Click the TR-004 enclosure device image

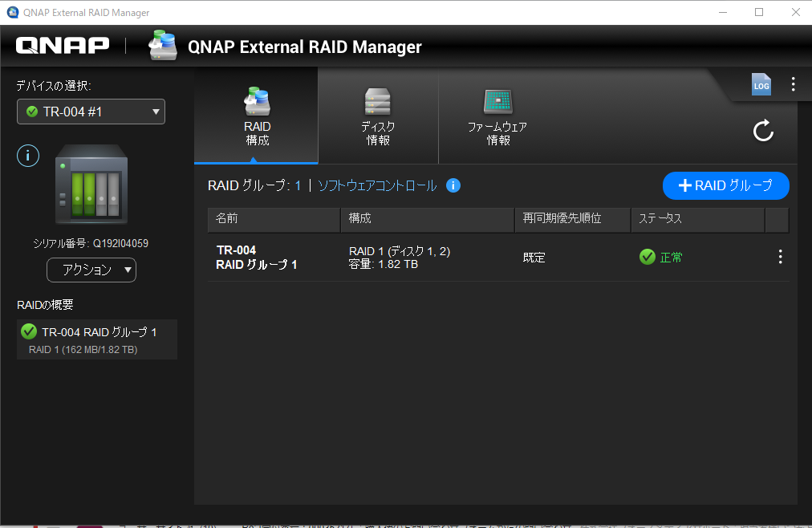[x=91, y=185]
